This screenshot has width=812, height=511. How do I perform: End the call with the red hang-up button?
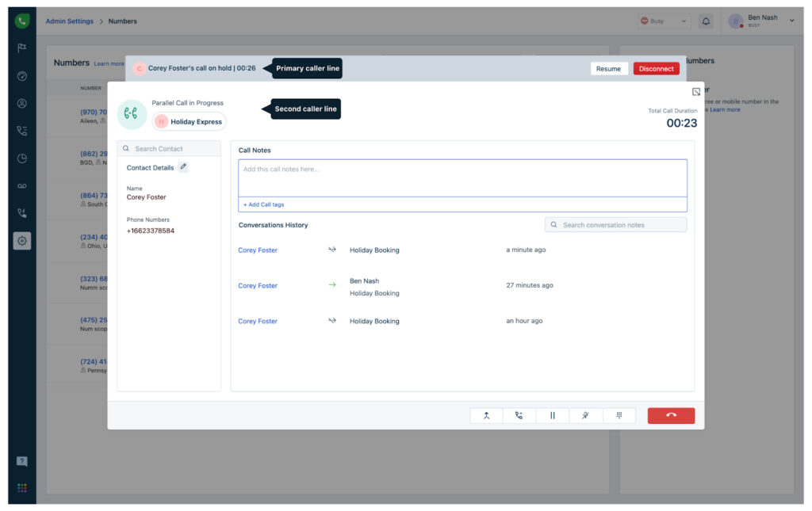(671, 415)
